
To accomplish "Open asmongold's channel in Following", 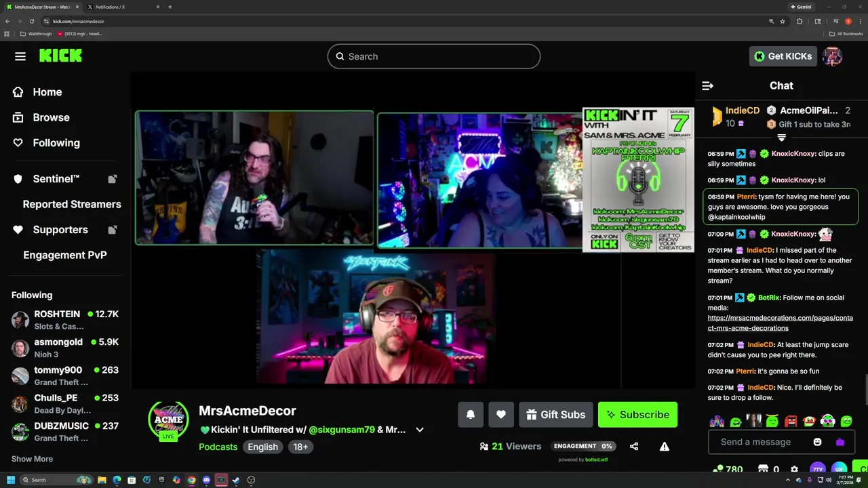I will coord(65,348).
